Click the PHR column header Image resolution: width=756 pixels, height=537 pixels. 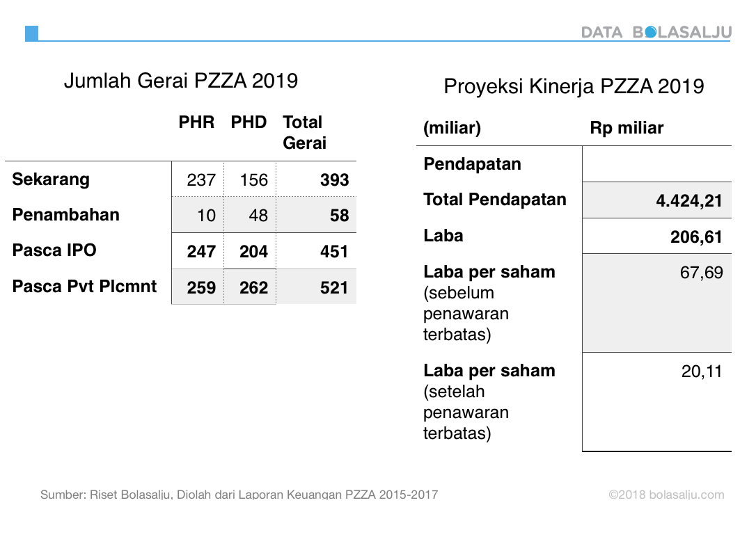click(196, 122)
